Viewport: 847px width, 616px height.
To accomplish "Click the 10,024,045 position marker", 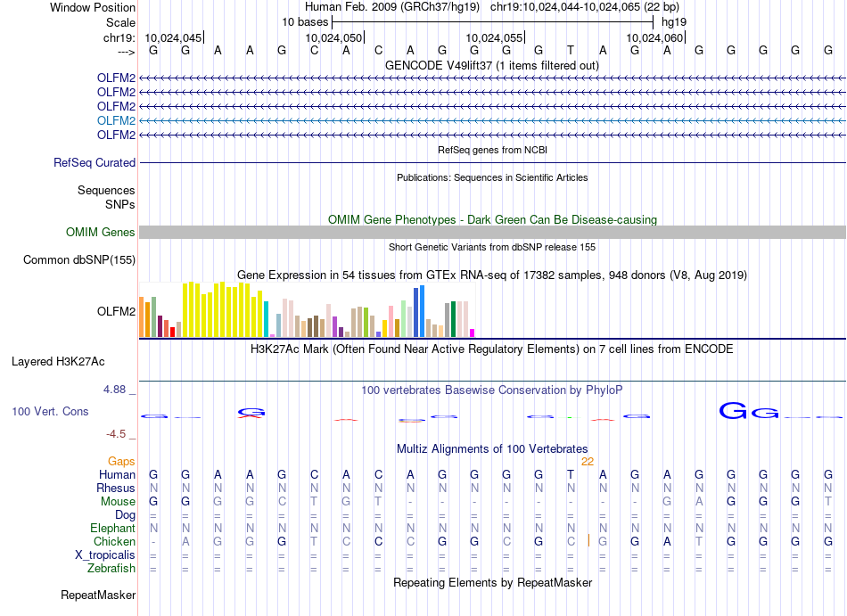I will pos(173,37).
